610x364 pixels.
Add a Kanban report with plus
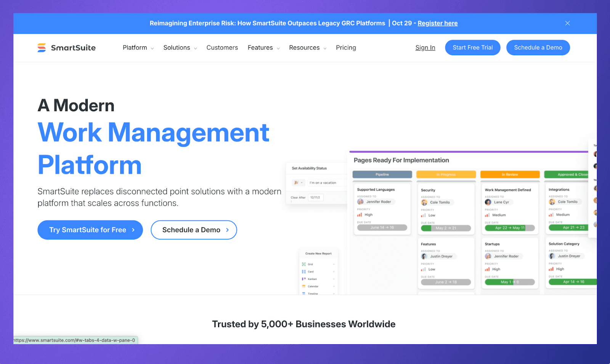334,279
